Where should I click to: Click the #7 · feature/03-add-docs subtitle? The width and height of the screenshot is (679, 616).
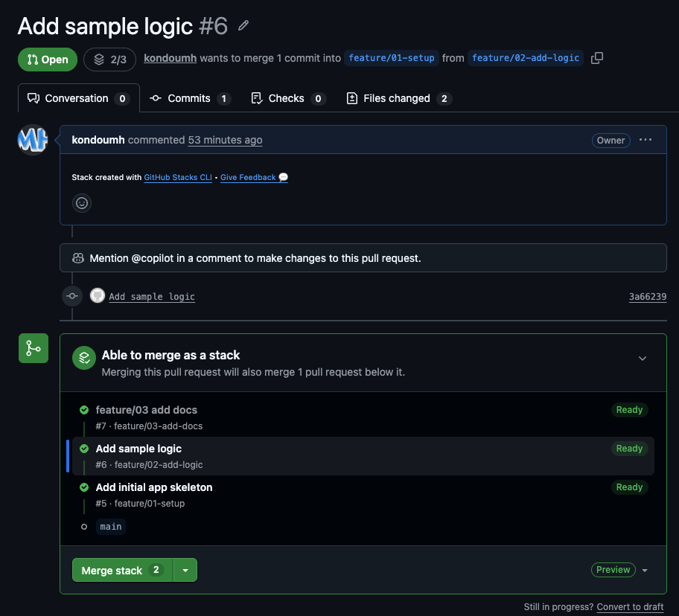149,426
